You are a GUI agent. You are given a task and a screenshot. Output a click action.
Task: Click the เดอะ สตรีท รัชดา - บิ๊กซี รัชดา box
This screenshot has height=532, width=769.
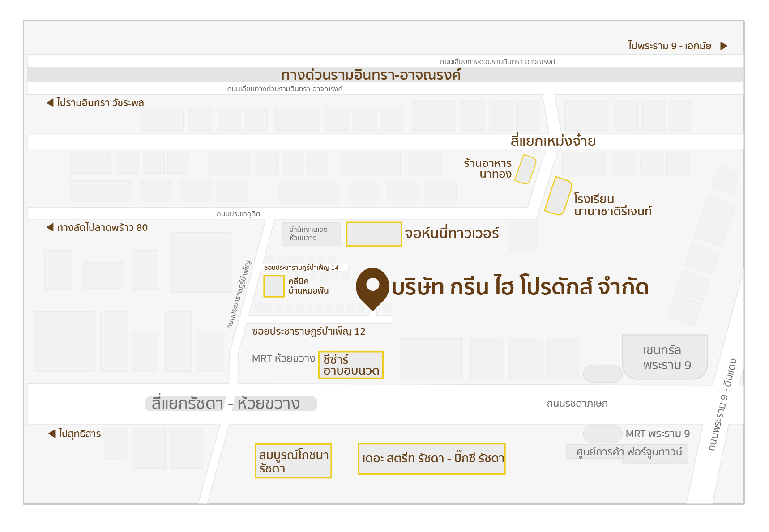432,459
